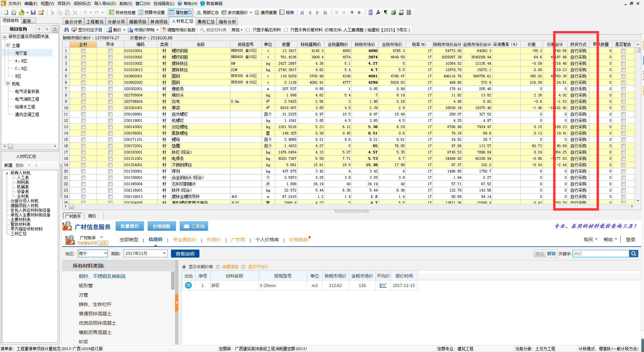The width and height of the screenshot is (644, 352).
Task: Click the New file toolbar icon
Action: pos(6,12)
